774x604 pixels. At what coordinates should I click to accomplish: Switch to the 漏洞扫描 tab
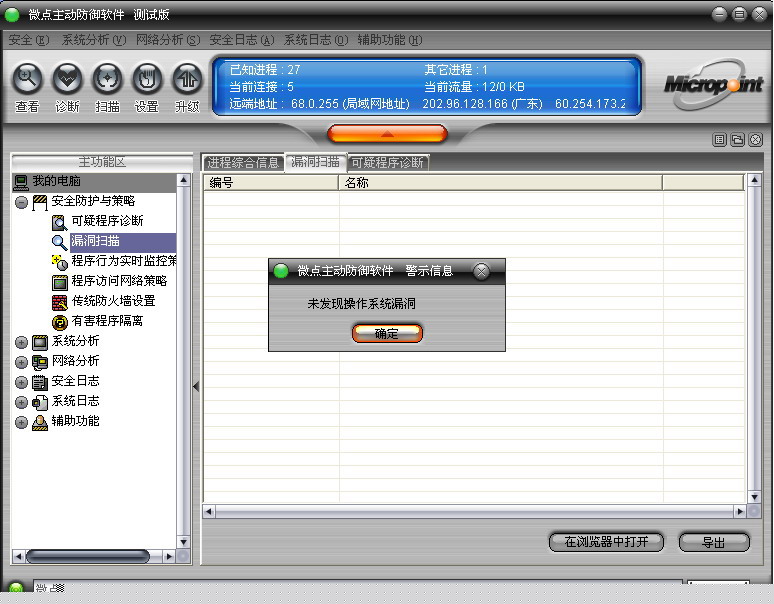point(315,162)
